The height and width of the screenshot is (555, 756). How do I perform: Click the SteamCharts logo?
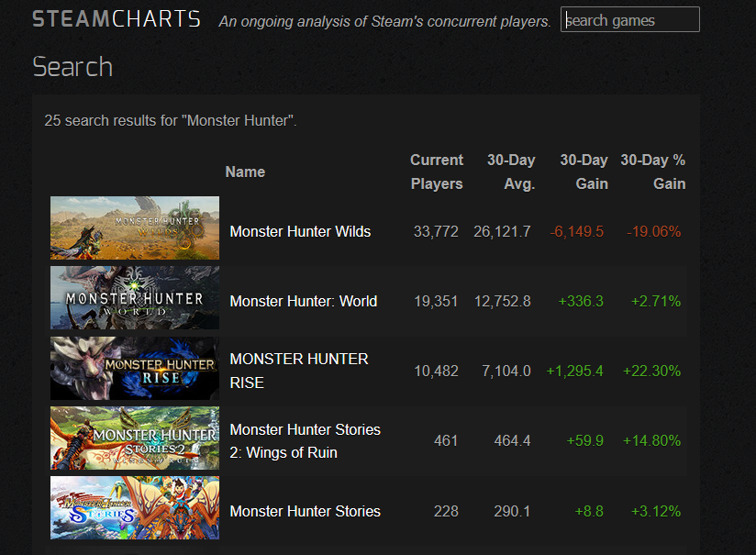click(x=117, y=19)
